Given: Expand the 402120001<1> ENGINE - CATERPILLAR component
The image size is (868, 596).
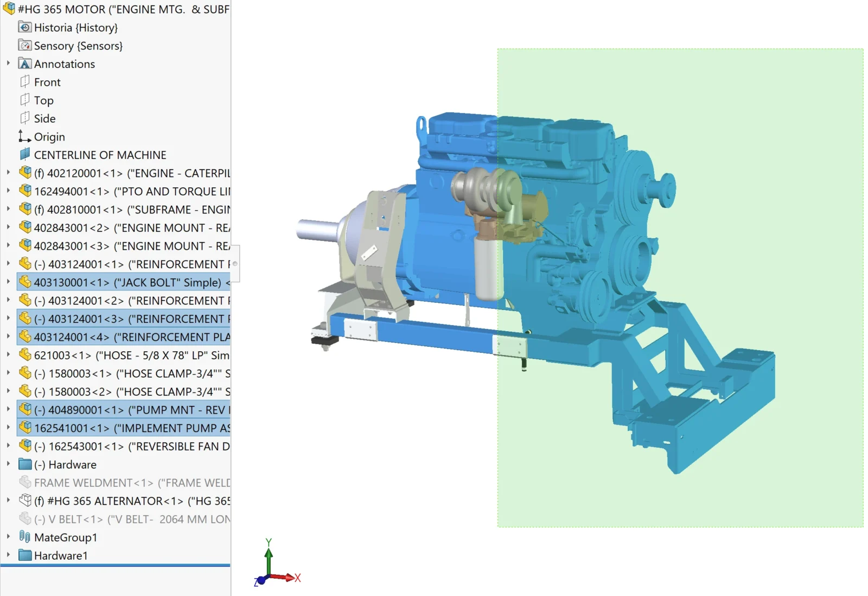Looking at the screenshot, I should [x=8, y=173].
